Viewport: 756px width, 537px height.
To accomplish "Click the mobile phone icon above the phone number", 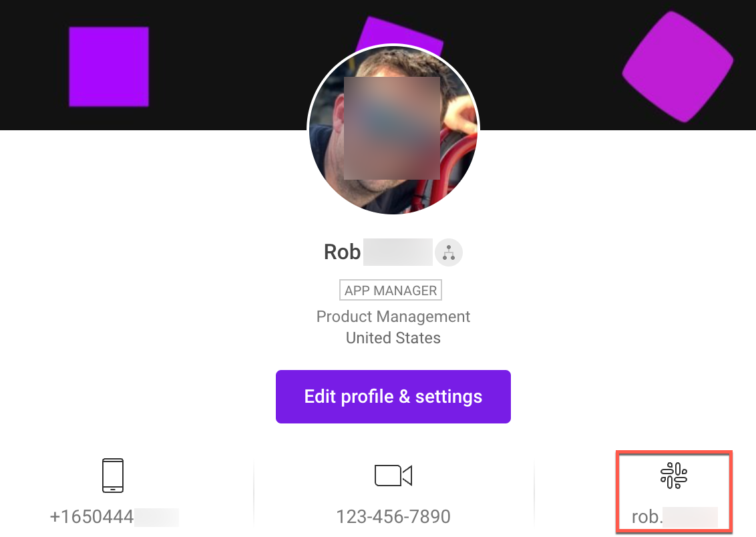I will coord(114,476).
